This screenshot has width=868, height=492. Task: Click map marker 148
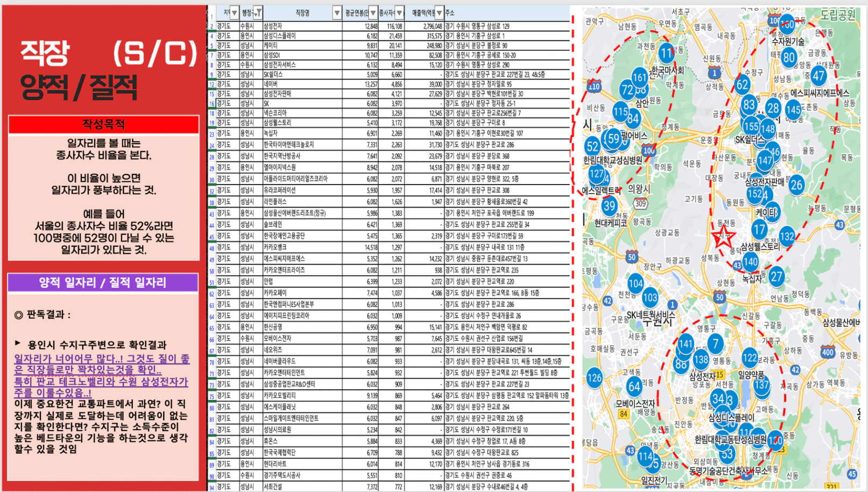pos(768,129)
